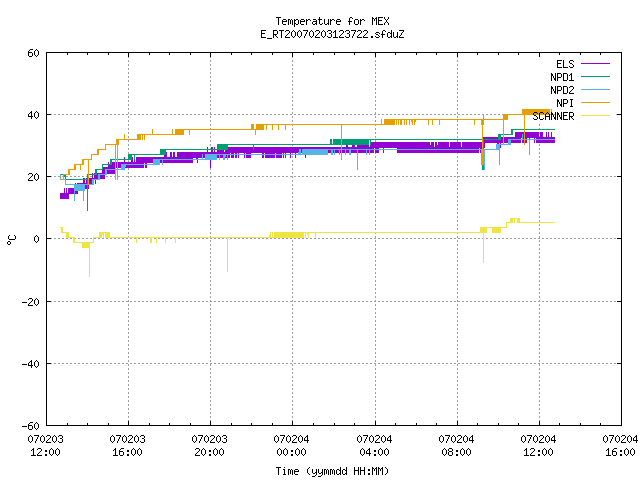The image size is (640, 480).
Task: Click the x-axis tick label 070204 00:00
Action: 292,446
